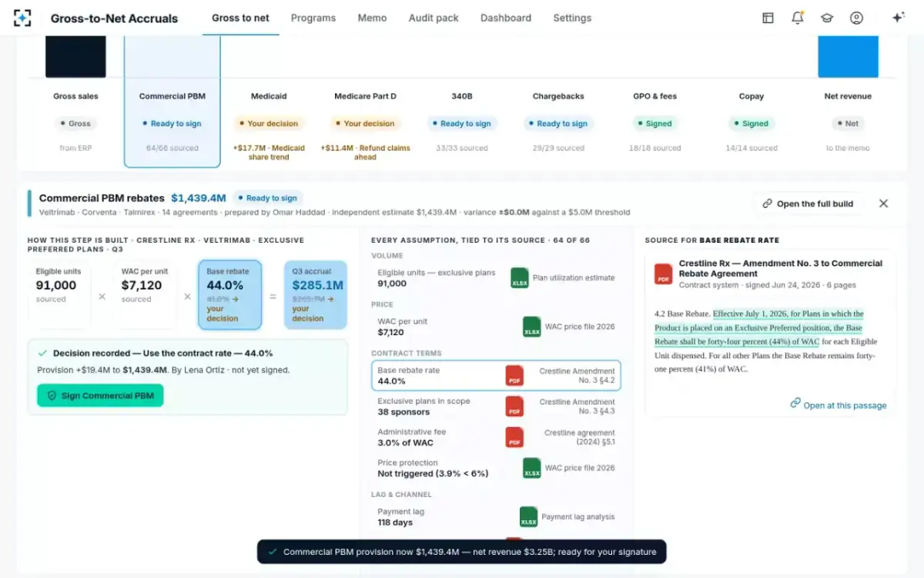
Task: Select the WAC per unit $7,120 card
Action: [145, 294]
